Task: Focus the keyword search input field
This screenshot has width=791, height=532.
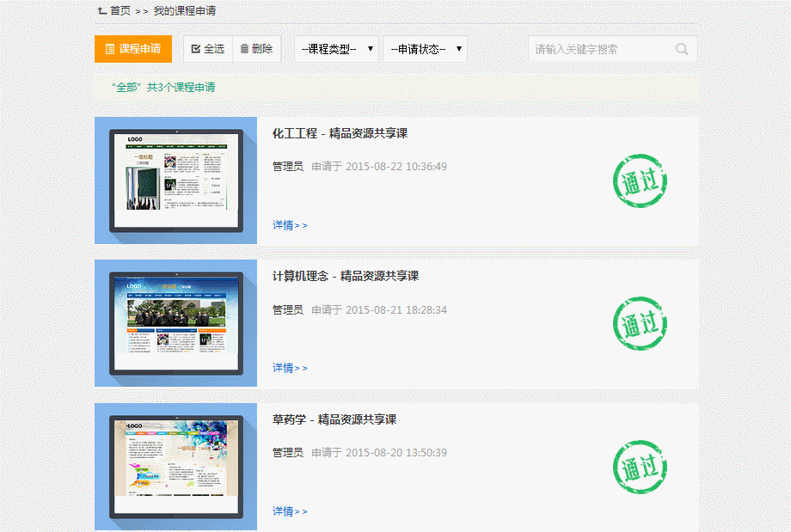Action: [x=602, y=49]
